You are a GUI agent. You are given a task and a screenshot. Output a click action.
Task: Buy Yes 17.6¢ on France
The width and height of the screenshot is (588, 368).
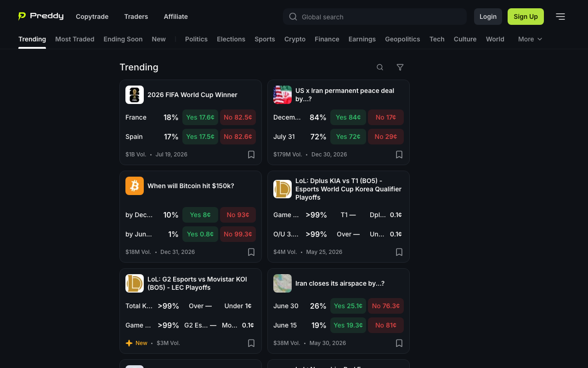click(x=200, y=117)
